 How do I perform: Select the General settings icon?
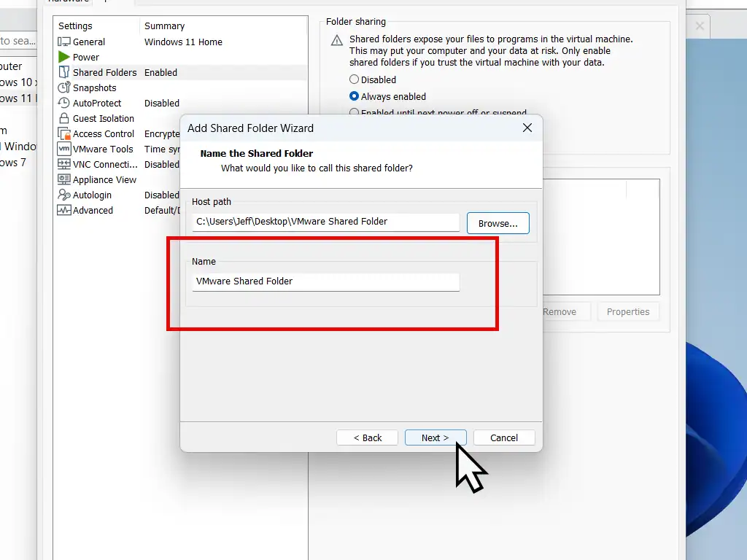click(64, 42)
